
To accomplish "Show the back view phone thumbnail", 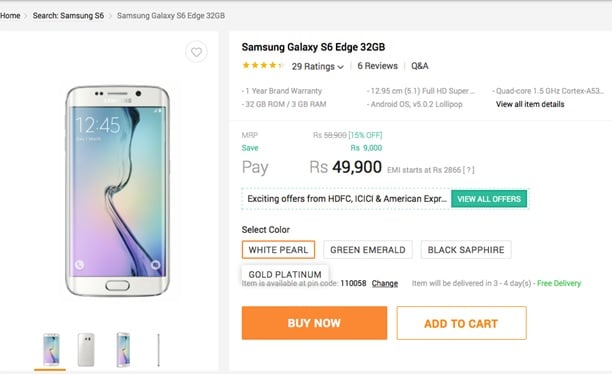I will 86,350.
